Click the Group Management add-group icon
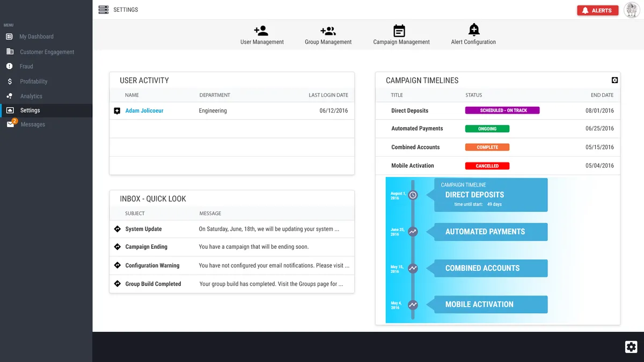The image size is (644, 362). 328,29
